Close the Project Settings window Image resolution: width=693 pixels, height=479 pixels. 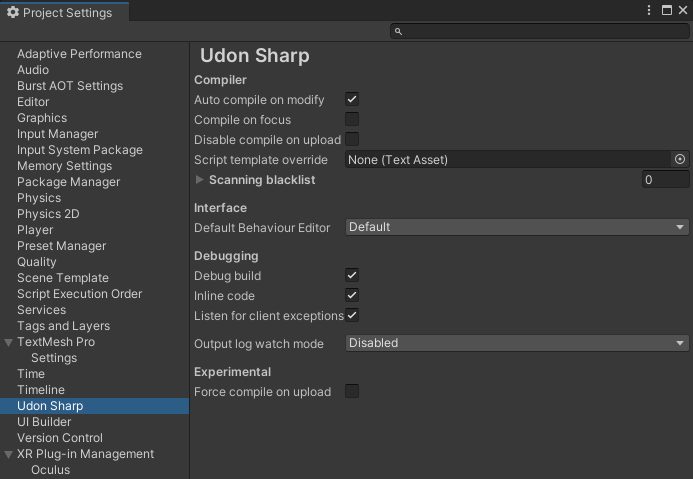683,10
